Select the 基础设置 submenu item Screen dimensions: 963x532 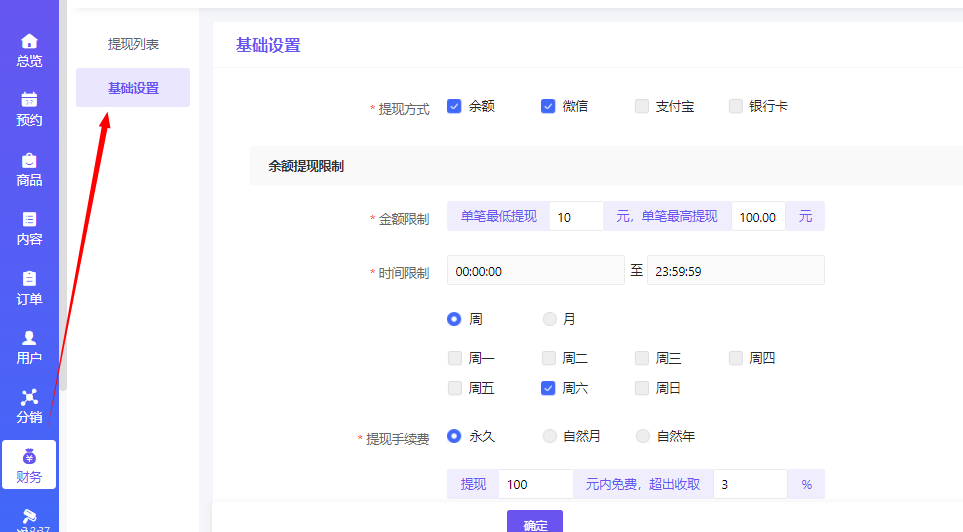coord(133,88)
